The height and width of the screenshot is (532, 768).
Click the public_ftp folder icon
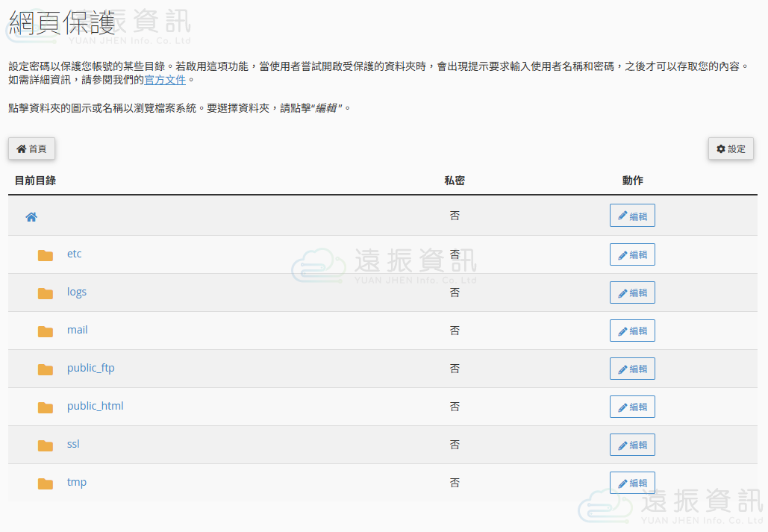[x=46, y=369]
